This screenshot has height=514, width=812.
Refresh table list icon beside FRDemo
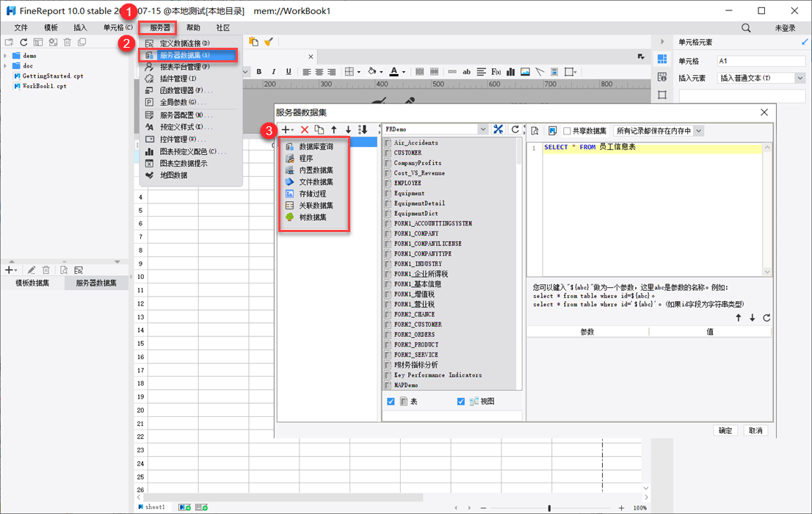pyautogui.click(x=515, y=129)
